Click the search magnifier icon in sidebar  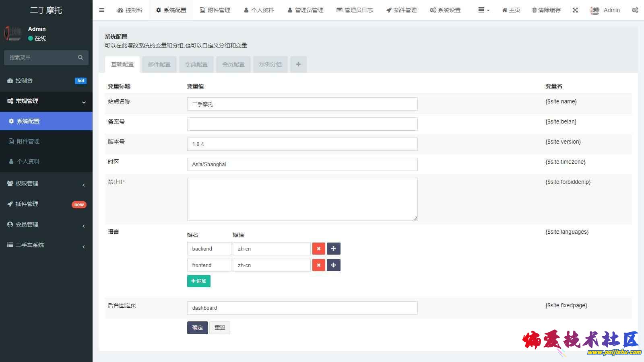(x=80, y=58)
